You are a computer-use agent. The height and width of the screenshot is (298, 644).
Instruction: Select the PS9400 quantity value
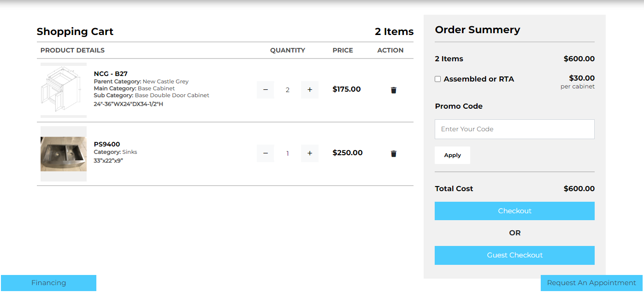click(x=288, y=153)
